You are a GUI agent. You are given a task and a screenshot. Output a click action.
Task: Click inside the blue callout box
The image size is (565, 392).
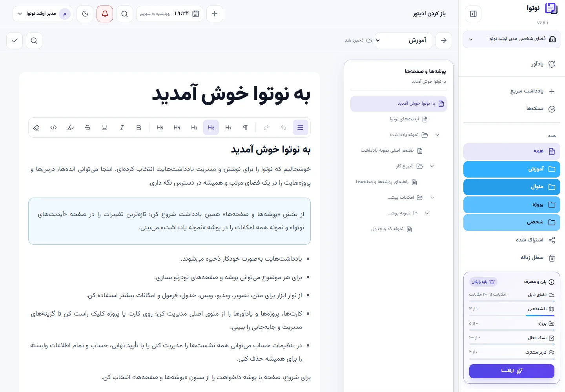click(x=169, y=221)
